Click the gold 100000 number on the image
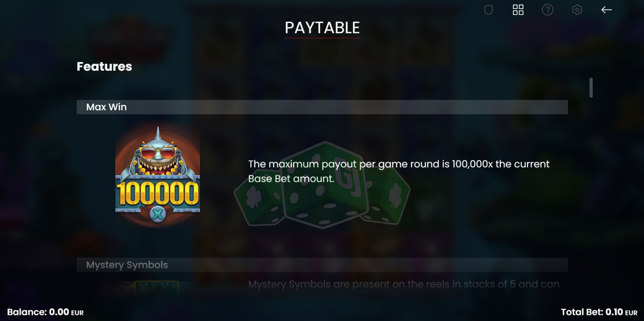Viewport: 644px width, 321px height. (x=157, y=193)
